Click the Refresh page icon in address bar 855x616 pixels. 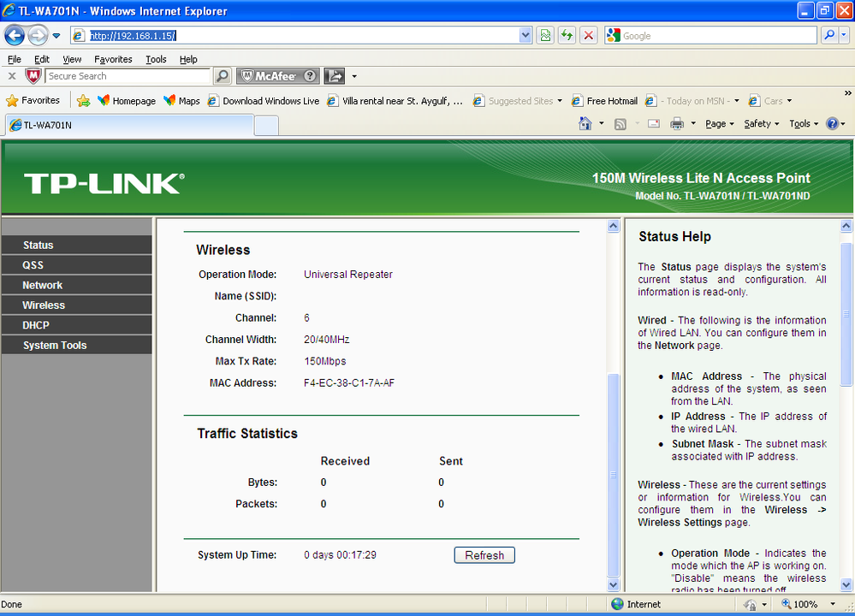click(567, 35)
